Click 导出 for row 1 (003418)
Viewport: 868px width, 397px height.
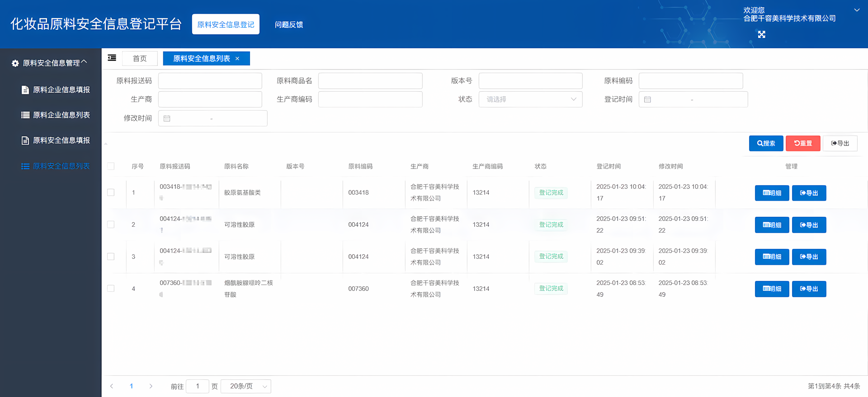pos(809,193)
